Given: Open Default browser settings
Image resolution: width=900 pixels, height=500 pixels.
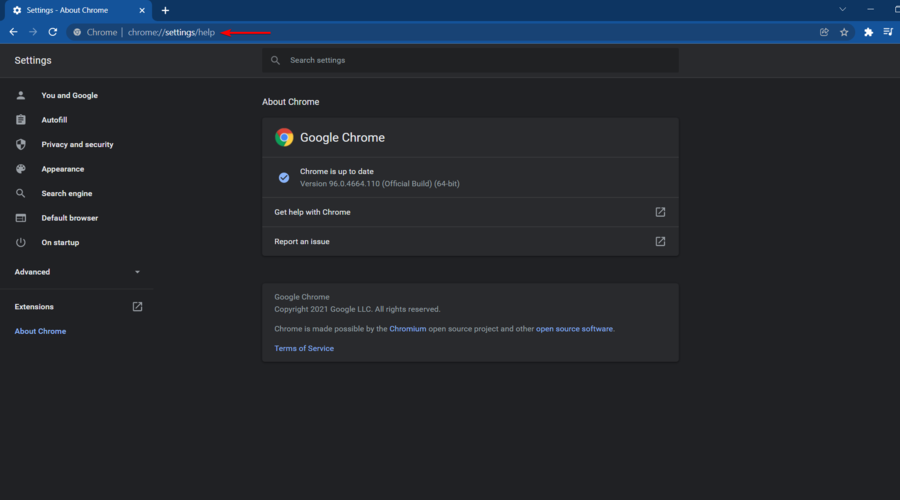Looking at the screenshot, I should 69,218.
